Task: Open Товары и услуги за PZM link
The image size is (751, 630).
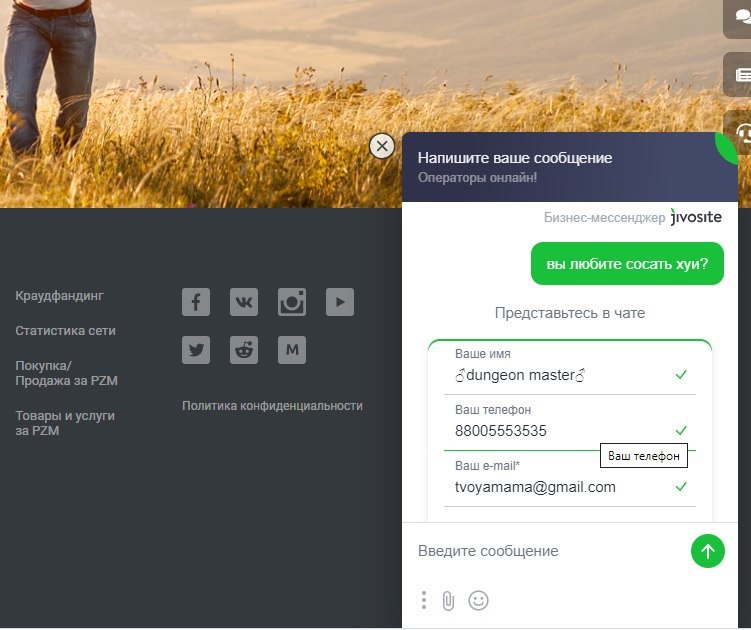Action: pyautogui.click(x=65, y=423)
